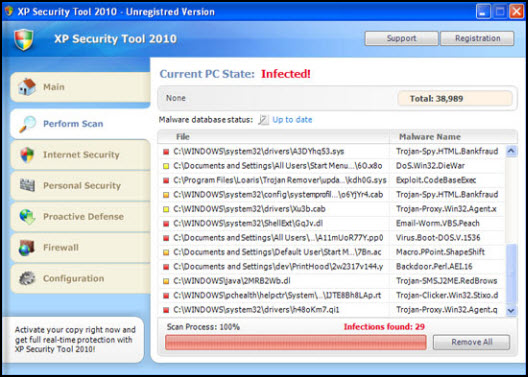The image size is (528, 377).
Task: Select the Trojan-Clicker.Win32.Stixo.d entry
Action: 447,296
